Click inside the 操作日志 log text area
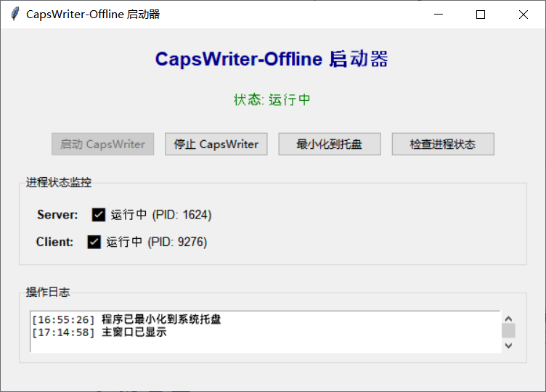 [266, 332]
